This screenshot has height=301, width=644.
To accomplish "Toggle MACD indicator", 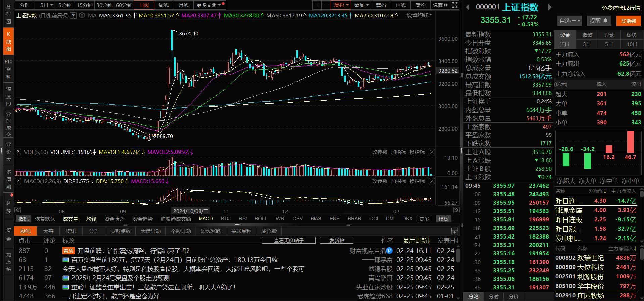I will (x=206, y=219).
